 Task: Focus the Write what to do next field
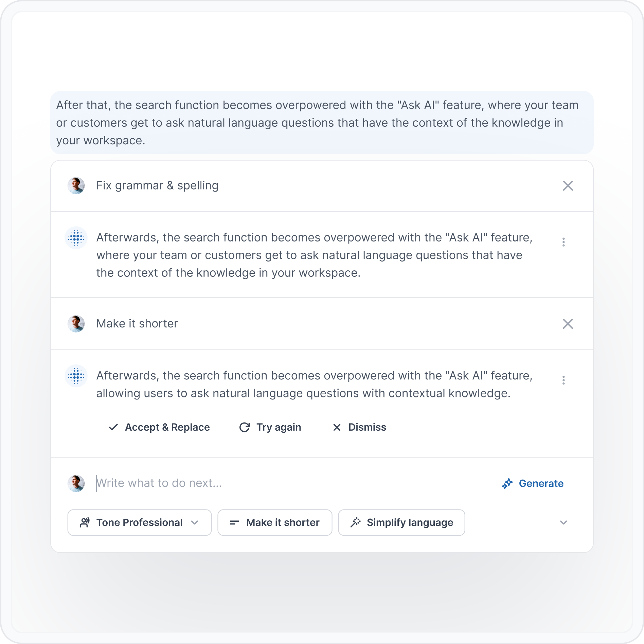(x=292, y=483)
